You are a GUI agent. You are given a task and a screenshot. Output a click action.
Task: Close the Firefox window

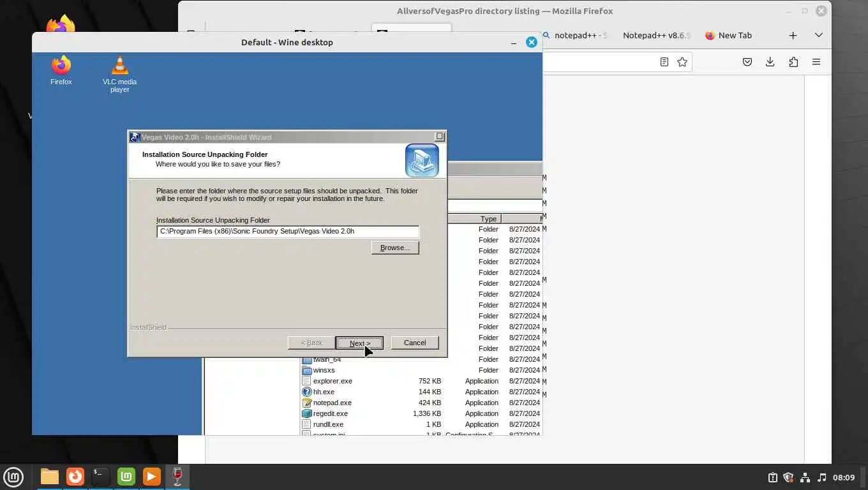(x=822, y=11)
